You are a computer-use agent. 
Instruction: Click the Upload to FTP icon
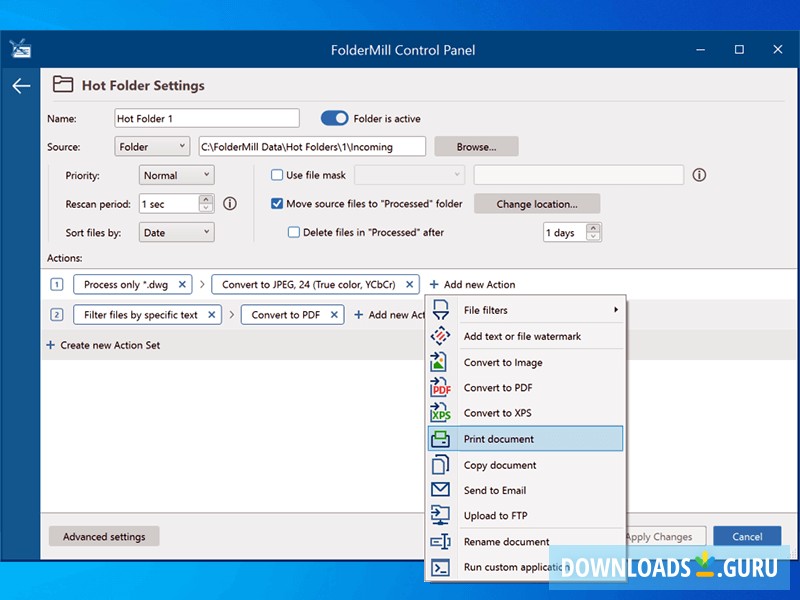440,515
